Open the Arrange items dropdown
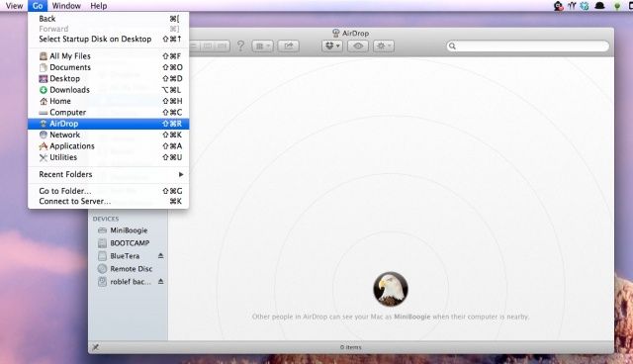 point(263,46)
